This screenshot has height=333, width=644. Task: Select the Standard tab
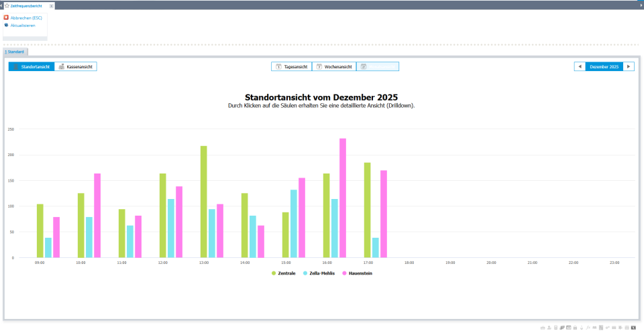point(15,52)
